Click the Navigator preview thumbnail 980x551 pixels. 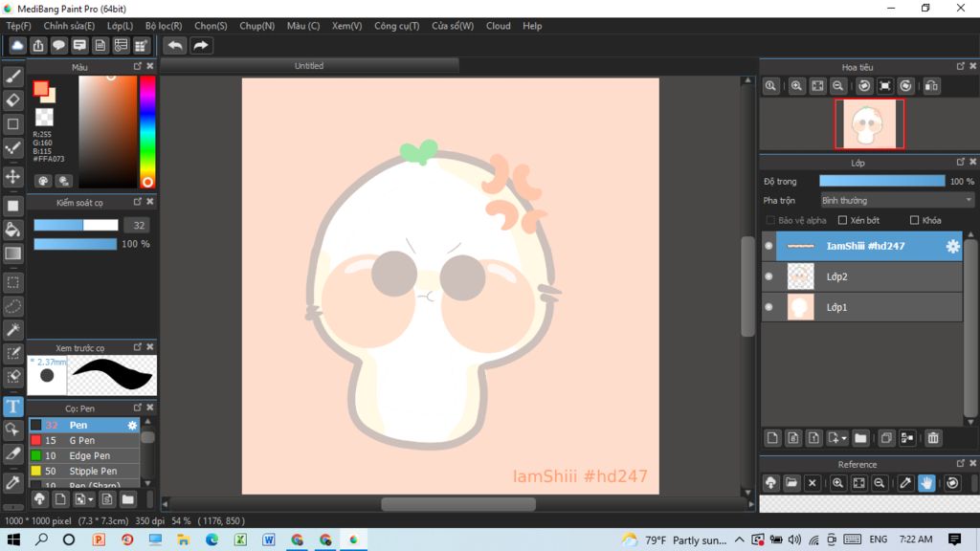pyautogui.click(x=869, y=123)
